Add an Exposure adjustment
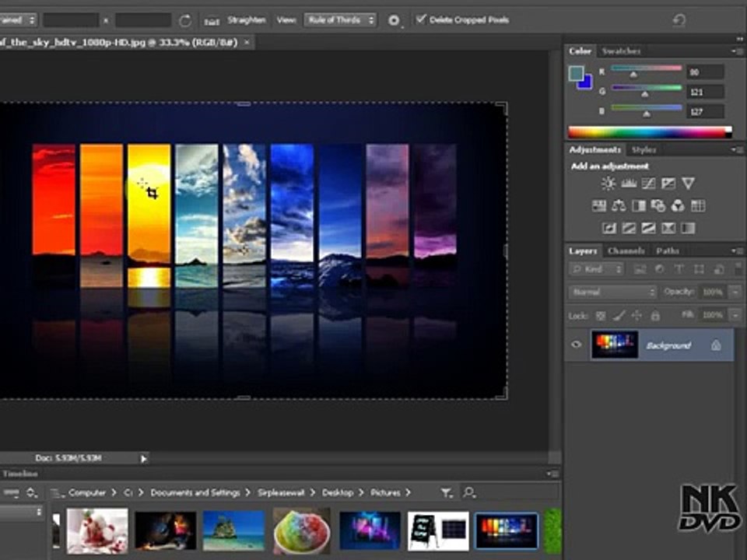 [x=668, y=184]
